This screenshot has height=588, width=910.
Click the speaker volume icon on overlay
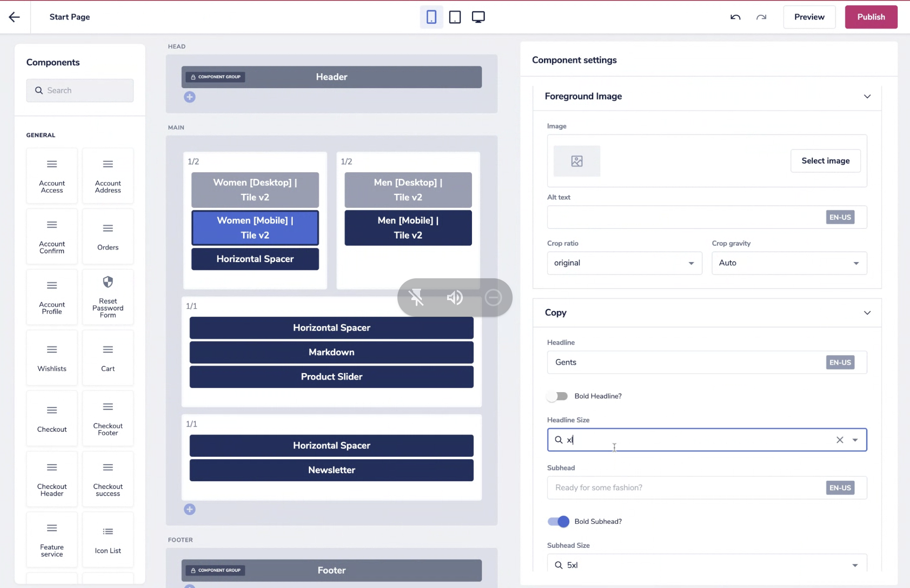pyautogui.click(x=455, y=297)
